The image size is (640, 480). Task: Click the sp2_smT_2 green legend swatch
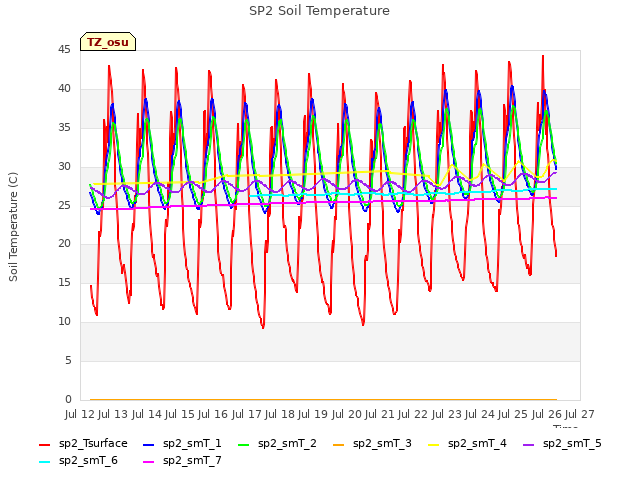[x=244, y=444]
